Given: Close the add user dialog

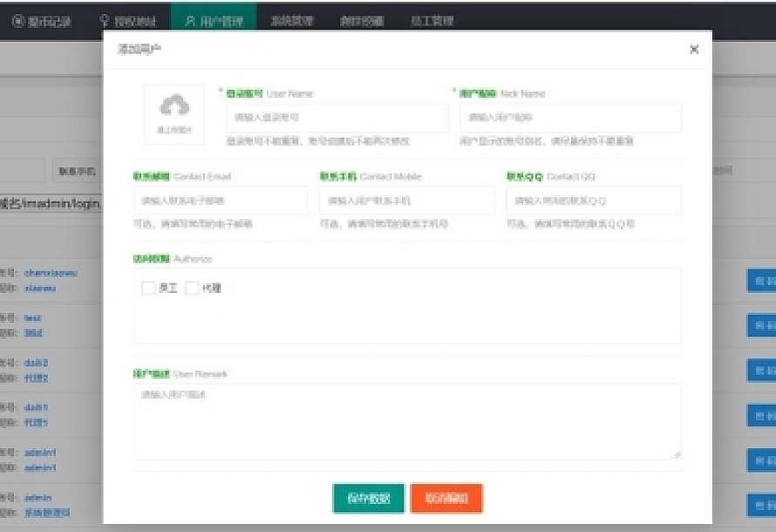Looking at the screenshot, I should 694,50.
